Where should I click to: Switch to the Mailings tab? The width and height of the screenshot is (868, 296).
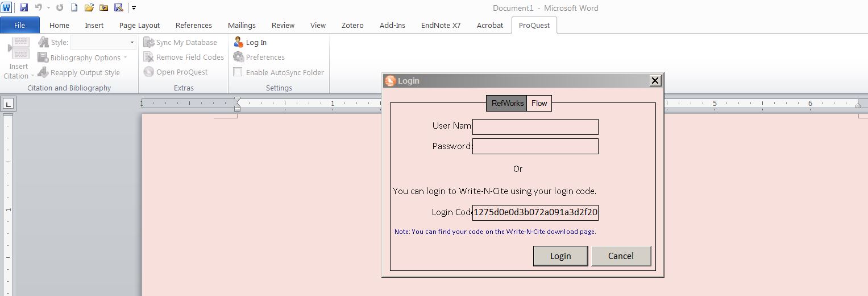242,25
